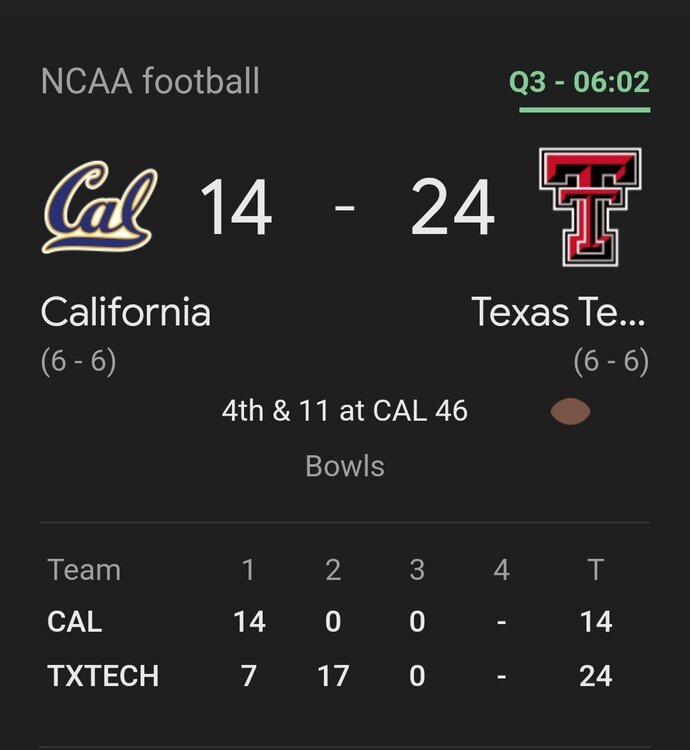This screenshot has height=750, width=690.
Task: Click the T total column header
Action: click(595, 570)
